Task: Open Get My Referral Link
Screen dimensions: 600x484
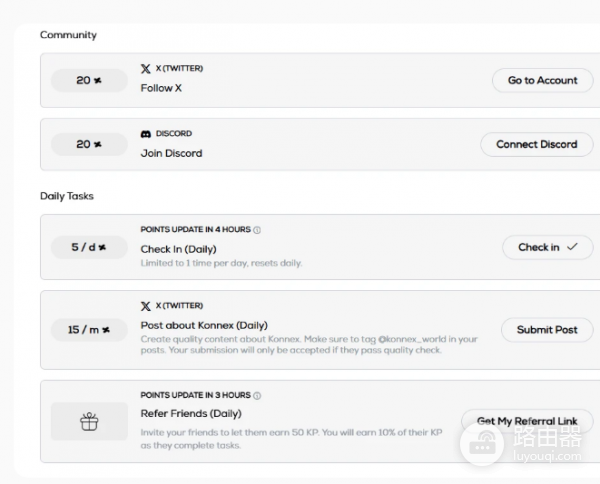Action: (526, 421)
